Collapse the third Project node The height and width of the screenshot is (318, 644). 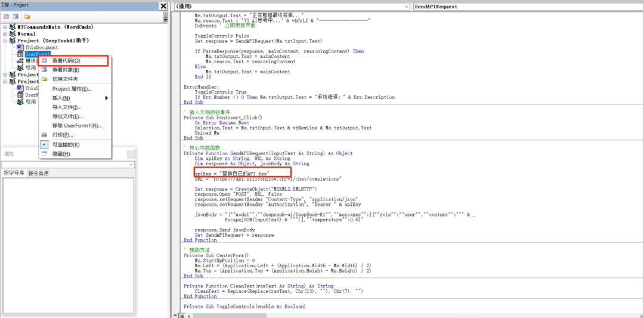5,81
